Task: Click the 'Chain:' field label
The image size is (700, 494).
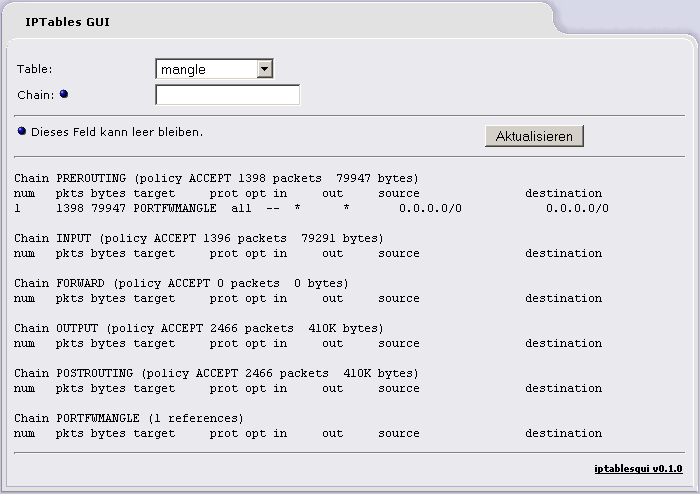Action: [x=36, y=95]
